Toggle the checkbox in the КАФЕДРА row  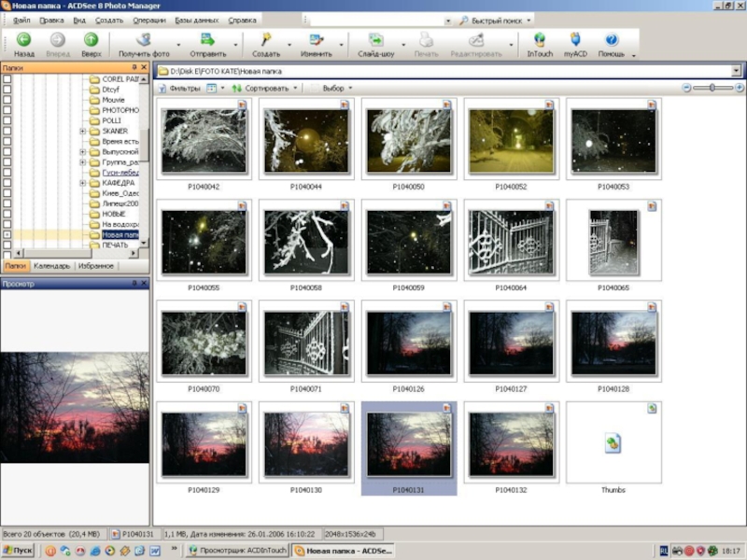(7, 183)
